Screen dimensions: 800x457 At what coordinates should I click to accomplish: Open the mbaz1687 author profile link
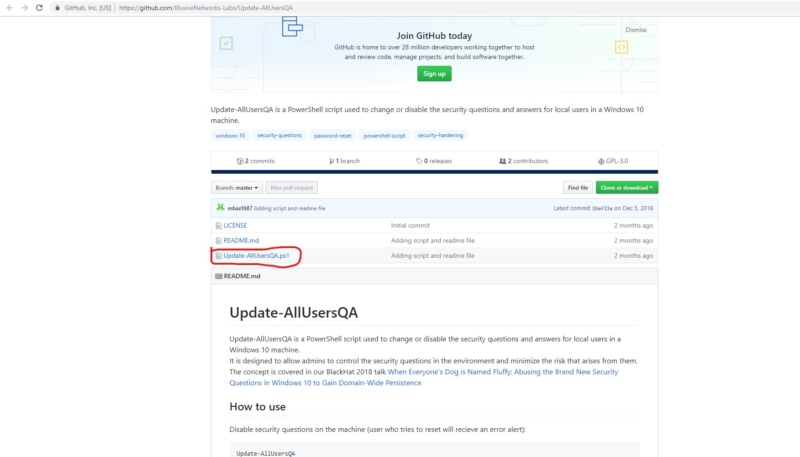240,208
